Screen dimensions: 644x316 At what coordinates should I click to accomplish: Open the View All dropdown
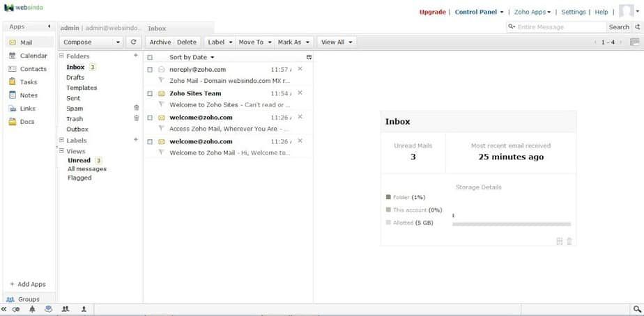click(x=337, y=42)
